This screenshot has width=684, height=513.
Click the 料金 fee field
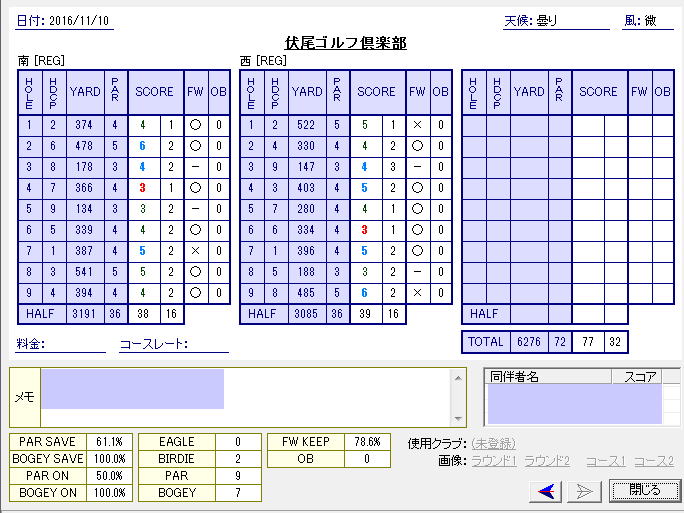click(60, 344)
